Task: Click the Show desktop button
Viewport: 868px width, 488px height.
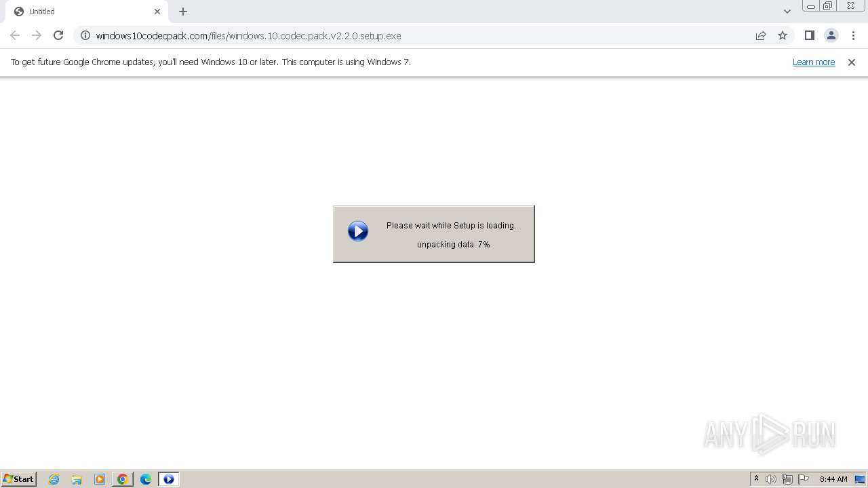Action: point(860,479)
